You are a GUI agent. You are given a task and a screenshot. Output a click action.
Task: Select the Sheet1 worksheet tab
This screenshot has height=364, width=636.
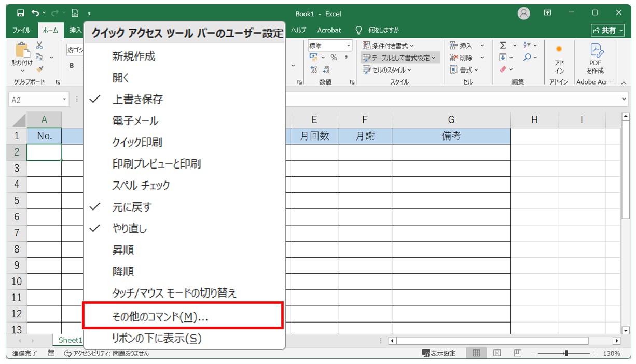pos(68,340)
